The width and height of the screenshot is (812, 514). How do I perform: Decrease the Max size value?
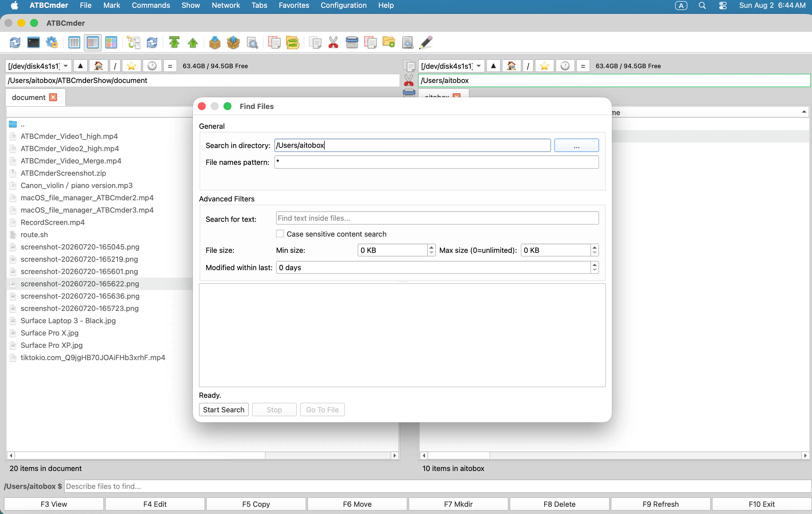(595, 253)
